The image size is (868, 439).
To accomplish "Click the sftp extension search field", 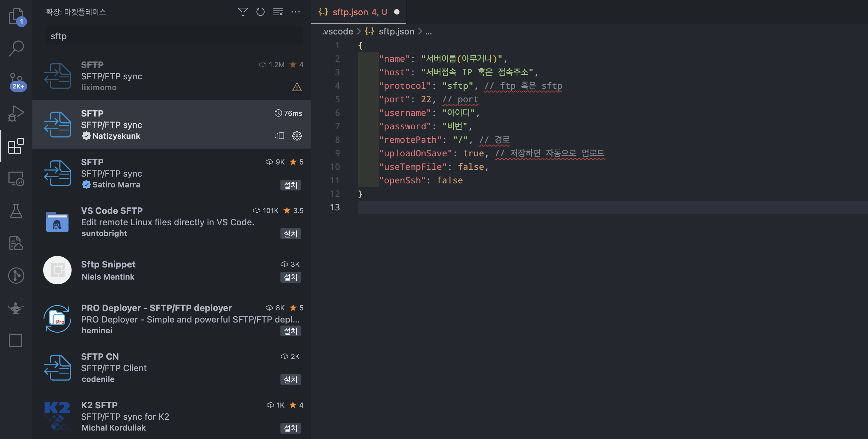I will (174, 36).
